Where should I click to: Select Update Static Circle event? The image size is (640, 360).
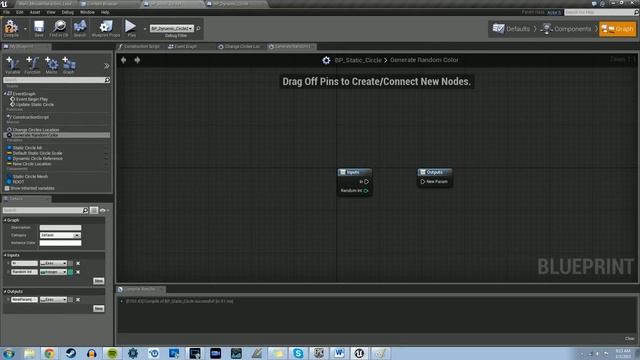coord(34,104)
